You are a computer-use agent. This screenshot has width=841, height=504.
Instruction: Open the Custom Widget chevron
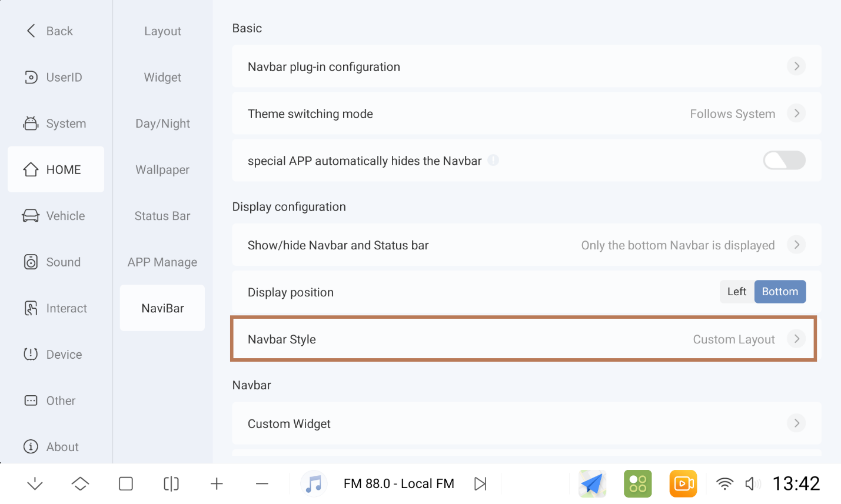coord(796,423)
